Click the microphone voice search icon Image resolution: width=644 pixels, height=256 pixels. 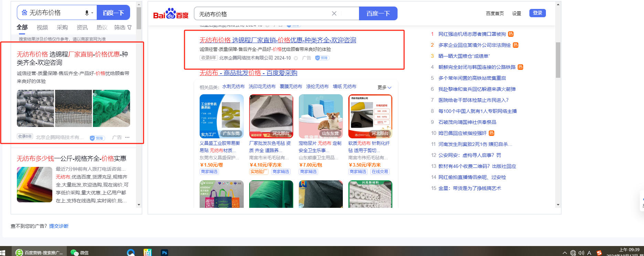point(87,13)
